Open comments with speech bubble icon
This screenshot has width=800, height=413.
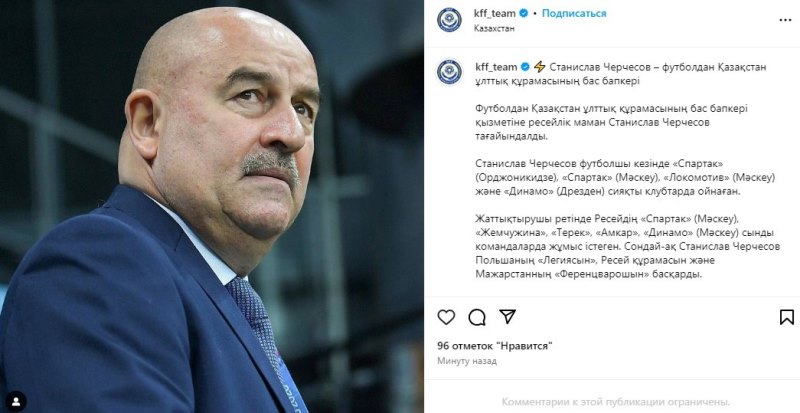[x=477, y=317]
